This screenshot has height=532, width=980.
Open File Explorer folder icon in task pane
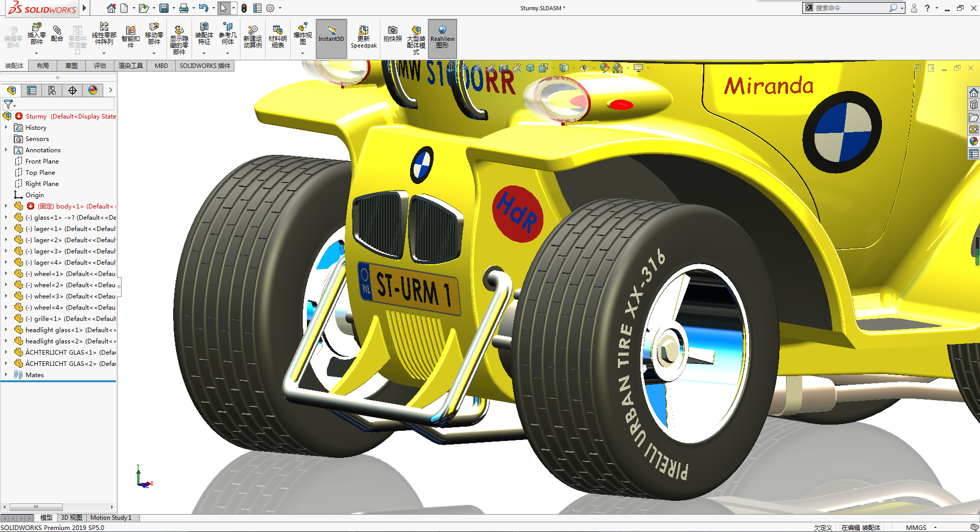(x=974, y=117)
